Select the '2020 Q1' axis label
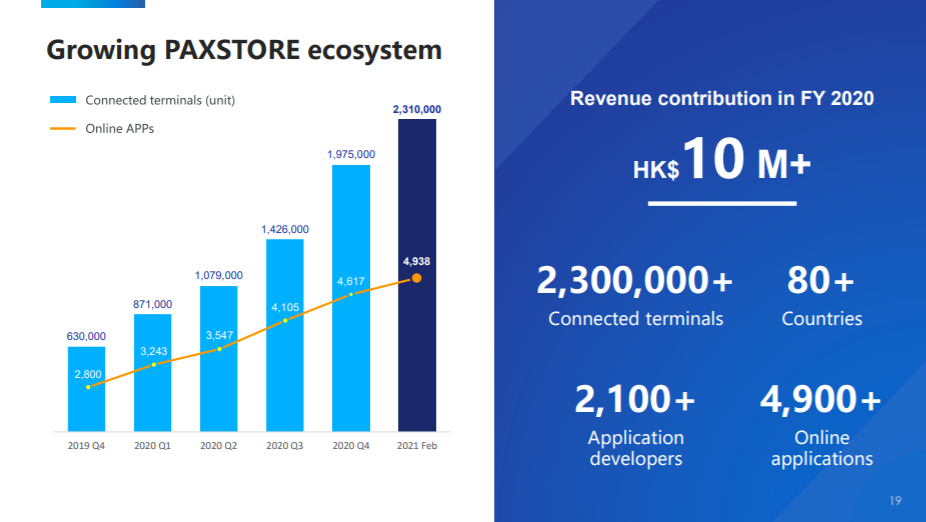This screenshot has width=926, height=522. pos(152,446)
